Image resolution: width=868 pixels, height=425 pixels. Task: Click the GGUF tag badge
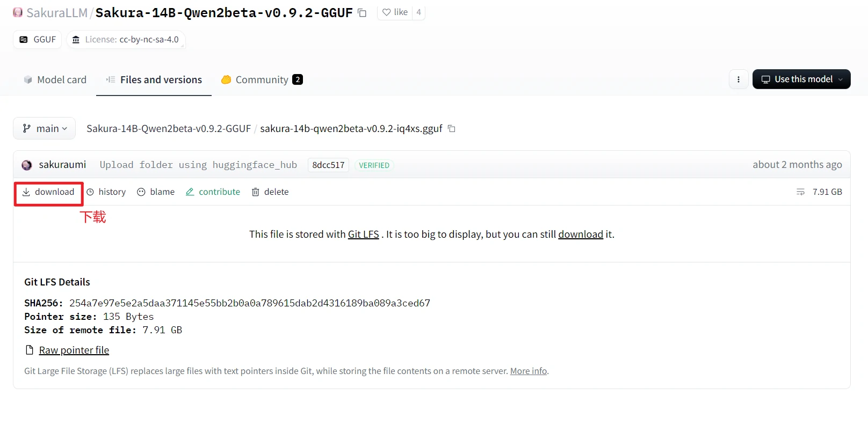38,40
